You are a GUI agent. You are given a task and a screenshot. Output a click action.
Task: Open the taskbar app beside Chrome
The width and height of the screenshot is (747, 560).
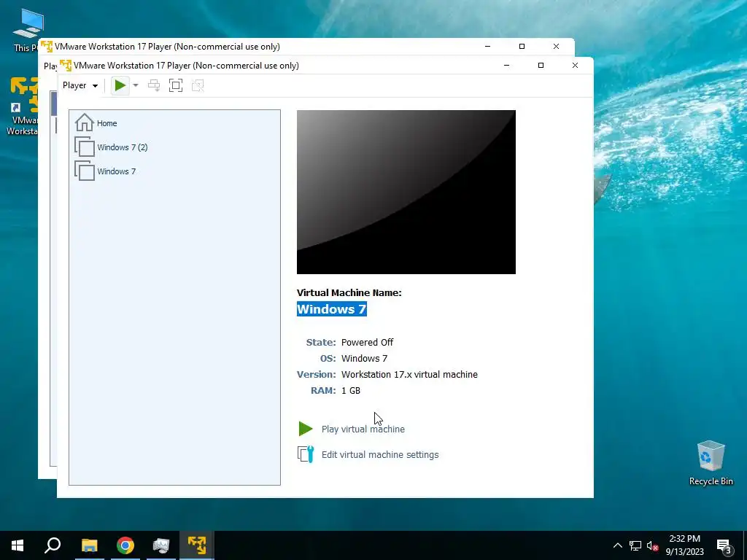coord(161,545)
